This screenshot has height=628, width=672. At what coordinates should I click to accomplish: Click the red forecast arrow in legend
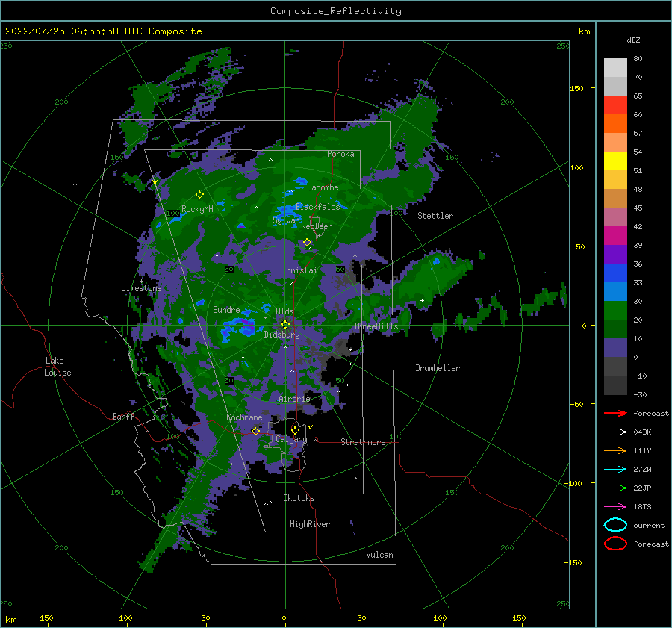point(615,413)
